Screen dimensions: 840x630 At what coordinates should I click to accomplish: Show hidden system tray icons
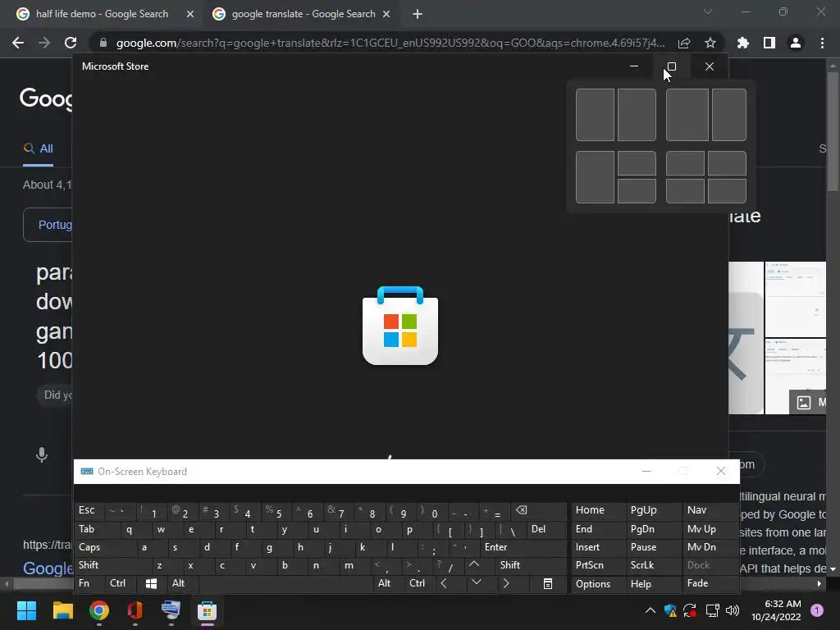coord(650,610)
